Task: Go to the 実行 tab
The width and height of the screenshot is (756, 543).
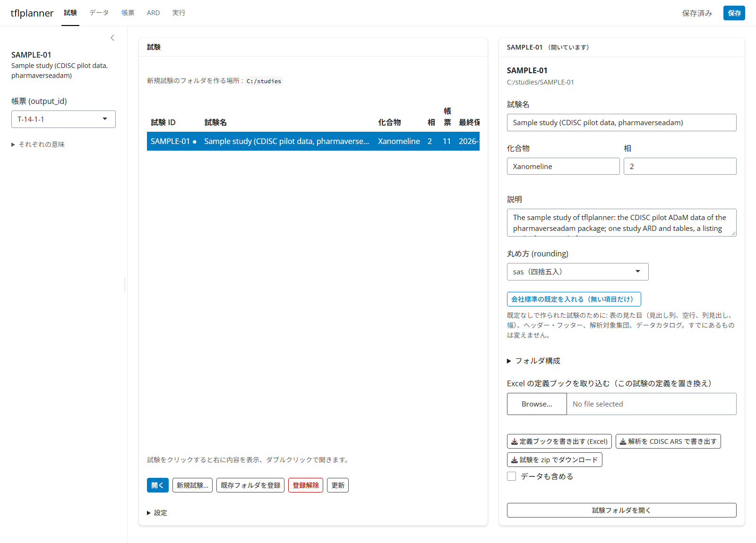Action: click(179, 13)
